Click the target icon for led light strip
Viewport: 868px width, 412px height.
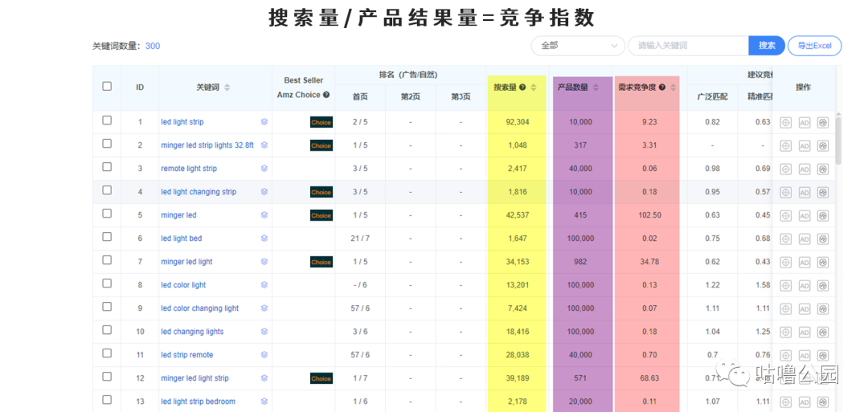click(x=785, y=122)
